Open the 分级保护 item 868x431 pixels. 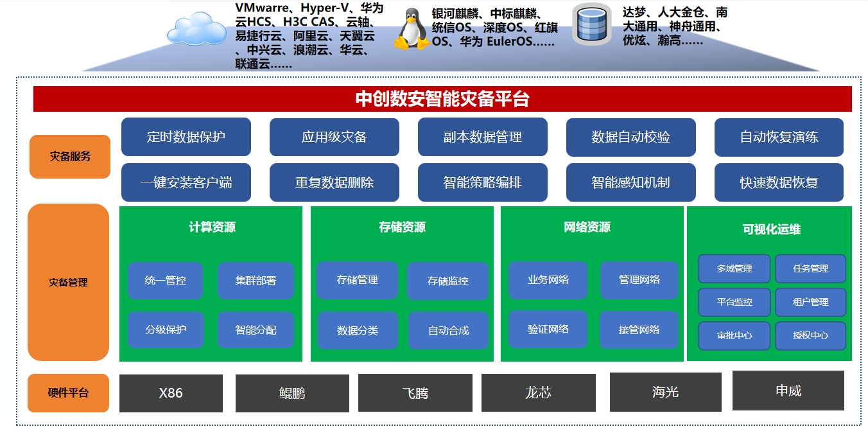pos(166,330)
